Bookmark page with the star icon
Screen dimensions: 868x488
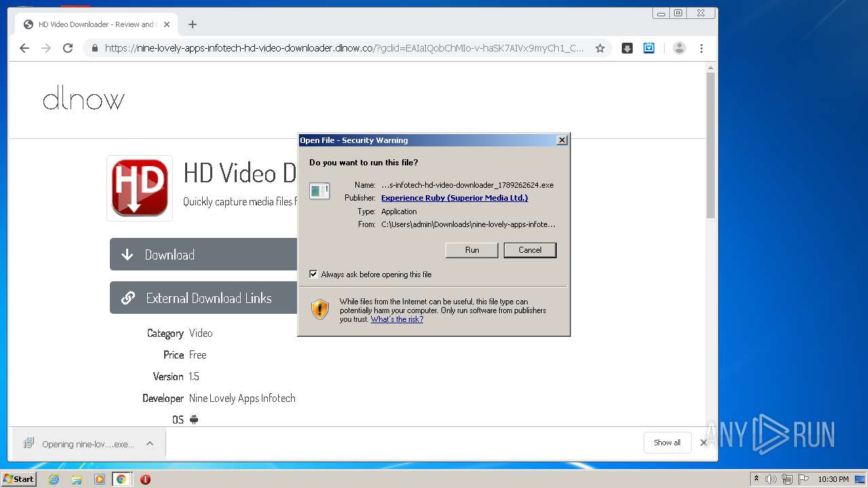pyautogui.click(x=600, y=48)
